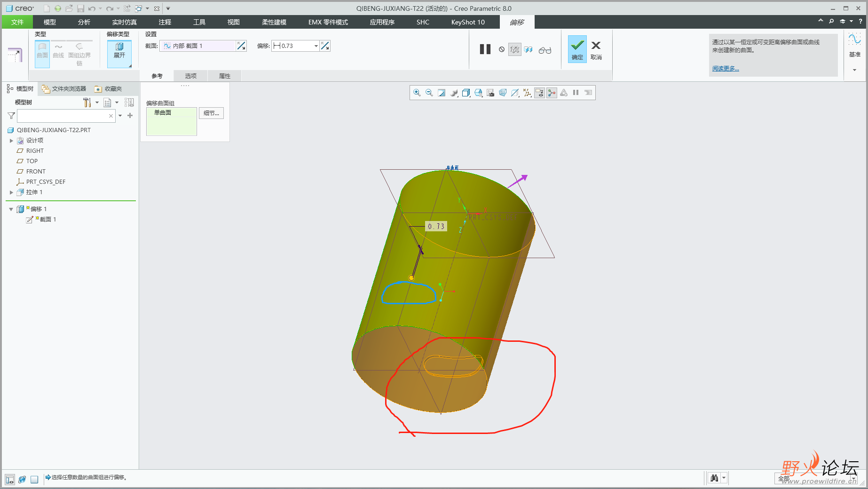The height and width of the screenshot is (489, 868).
Task: Open the 文件 menu
Action: click(17, 22)
